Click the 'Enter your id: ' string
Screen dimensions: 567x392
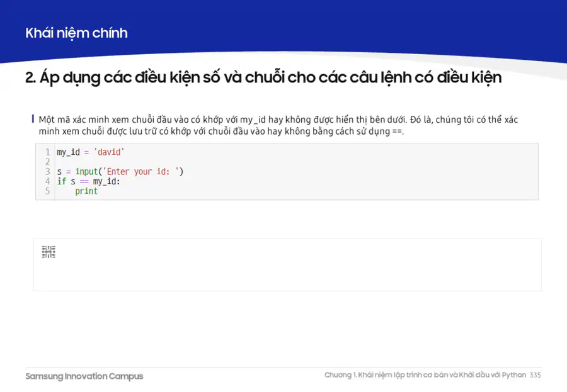[140, 172]
